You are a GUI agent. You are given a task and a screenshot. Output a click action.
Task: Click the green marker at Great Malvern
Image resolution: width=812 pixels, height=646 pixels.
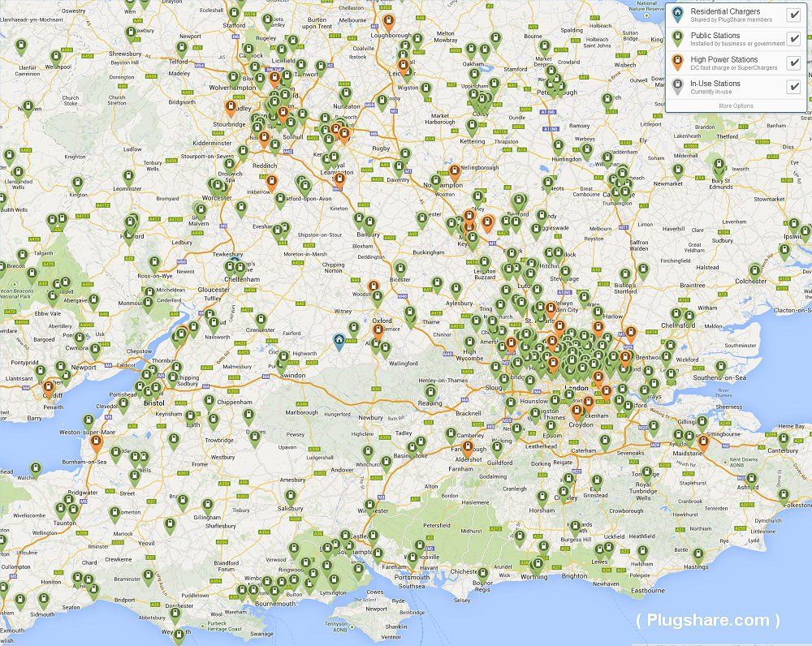(x=201, y=211)
